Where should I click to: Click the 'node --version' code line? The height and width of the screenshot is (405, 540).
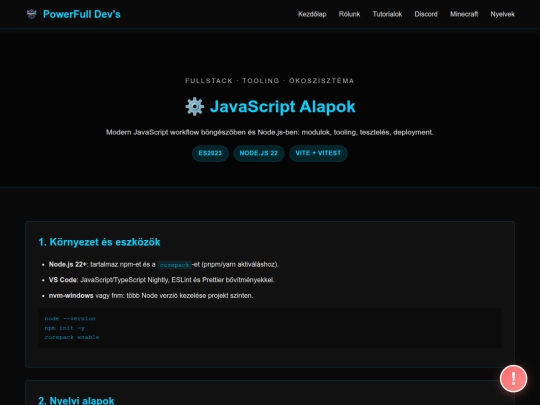(70, 319)
